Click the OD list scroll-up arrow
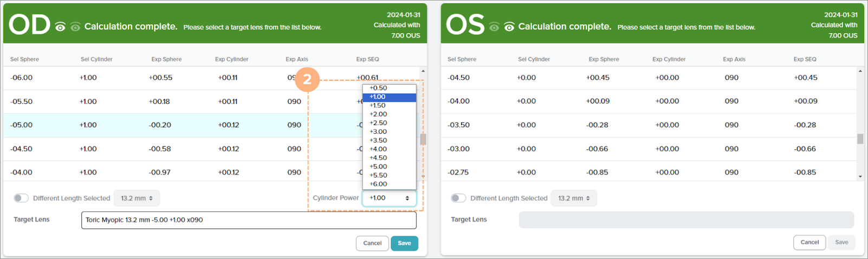This screenshot has height=259, width=868. (x=423, y=71)
